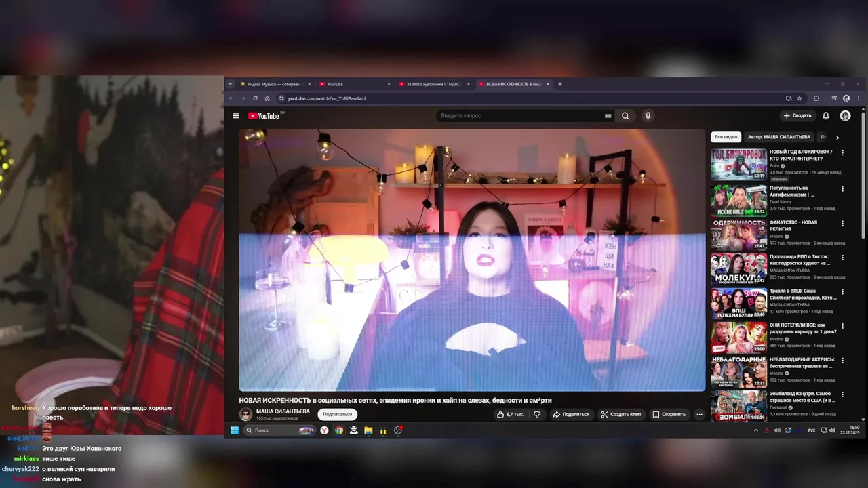
Task: Click the Создать клип button
Action: (x=620, y=414)
